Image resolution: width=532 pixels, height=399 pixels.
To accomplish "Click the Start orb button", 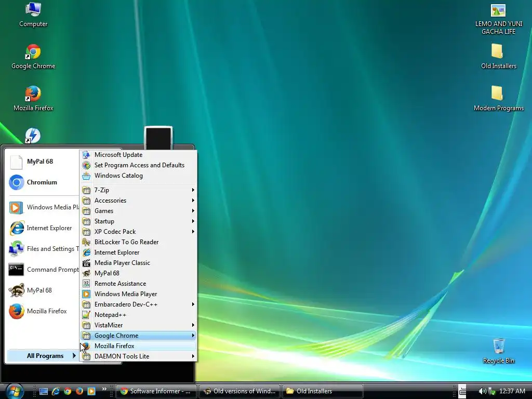I will 14,391.
